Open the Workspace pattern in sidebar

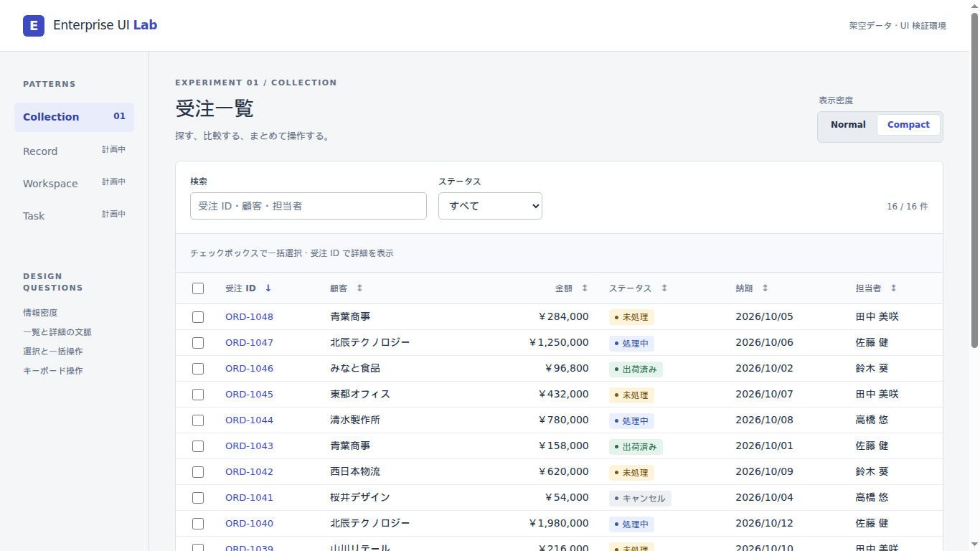(74, 184)
